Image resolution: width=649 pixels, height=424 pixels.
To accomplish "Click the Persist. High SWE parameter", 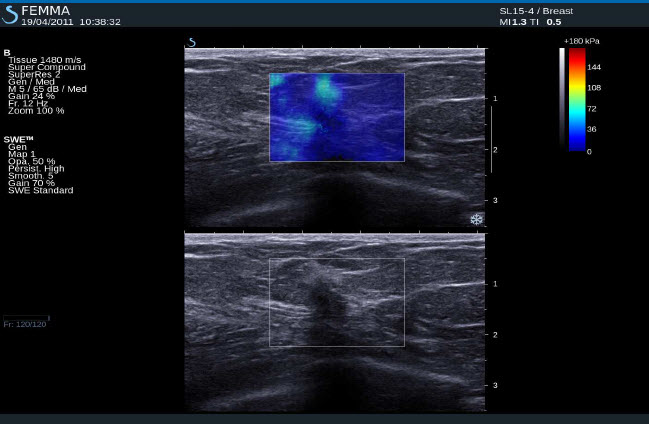I will pyautogui.click(x=36, y=168).
